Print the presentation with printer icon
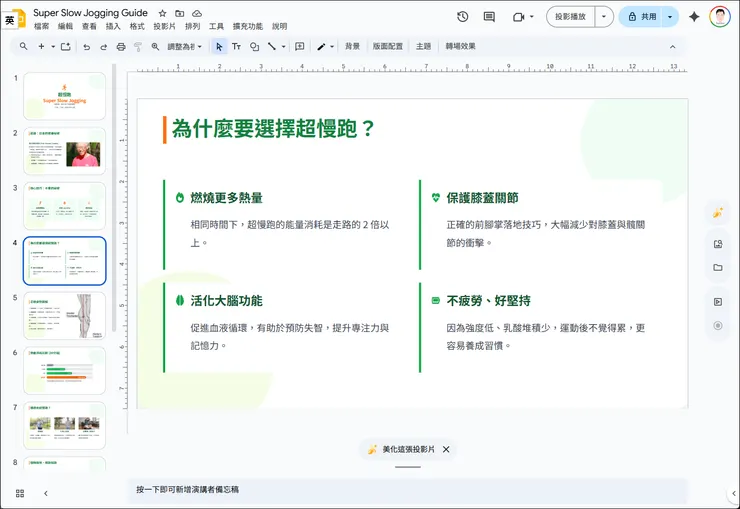Screen dimensions: 740x509 coord(121,46)
